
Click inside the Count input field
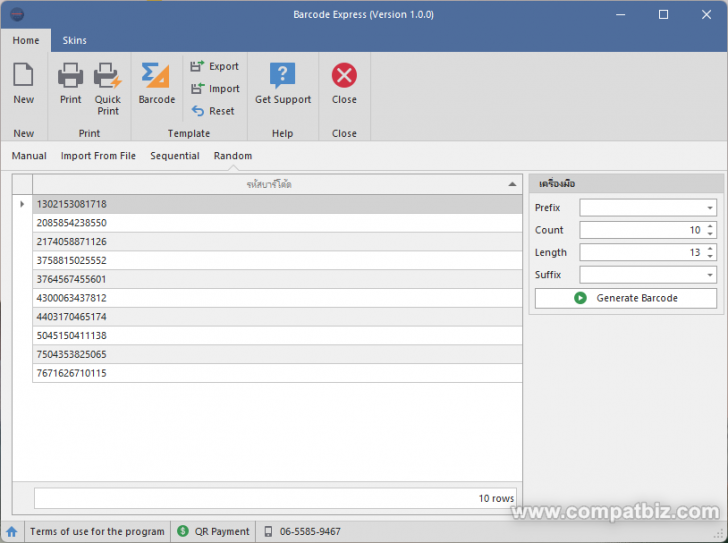point(642,230)
